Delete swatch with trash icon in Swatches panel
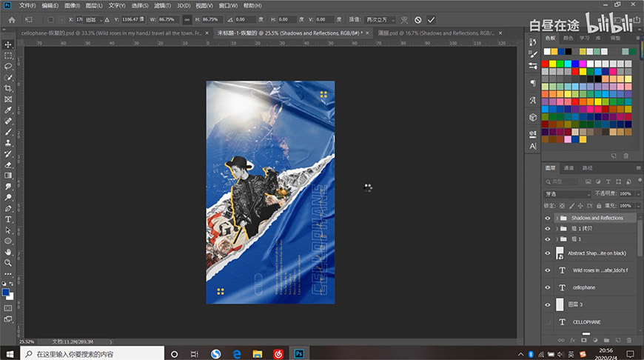Screen dimensions: 644x360 (626, 156)
